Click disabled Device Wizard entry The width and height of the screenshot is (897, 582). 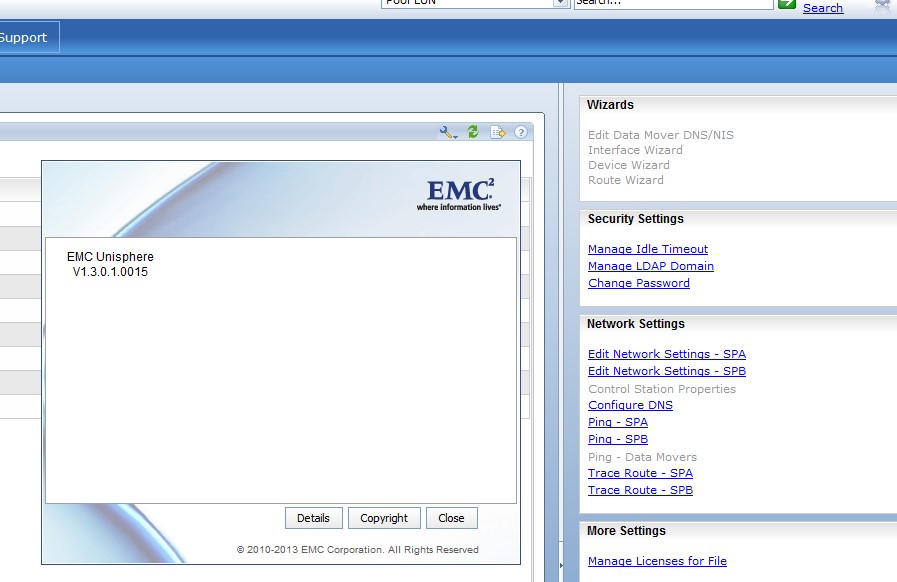tap(628, 165)
